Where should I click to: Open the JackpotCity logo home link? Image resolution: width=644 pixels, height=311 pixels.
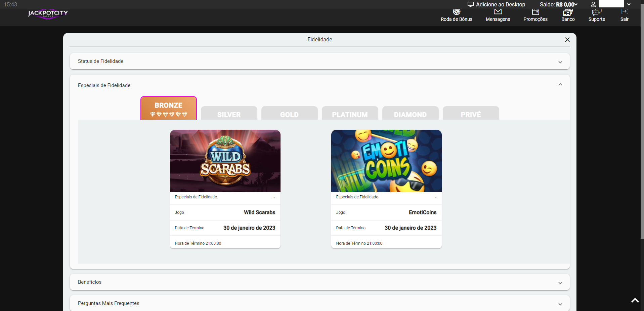[48, 14]
